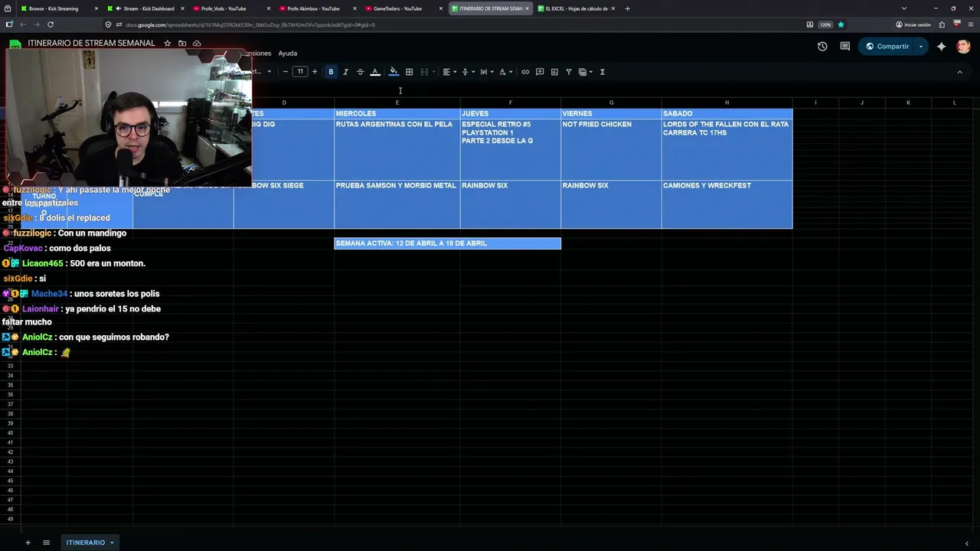Screen dimensions: 980x551
Task: Click the font size field showing 11
Action: 300,72
